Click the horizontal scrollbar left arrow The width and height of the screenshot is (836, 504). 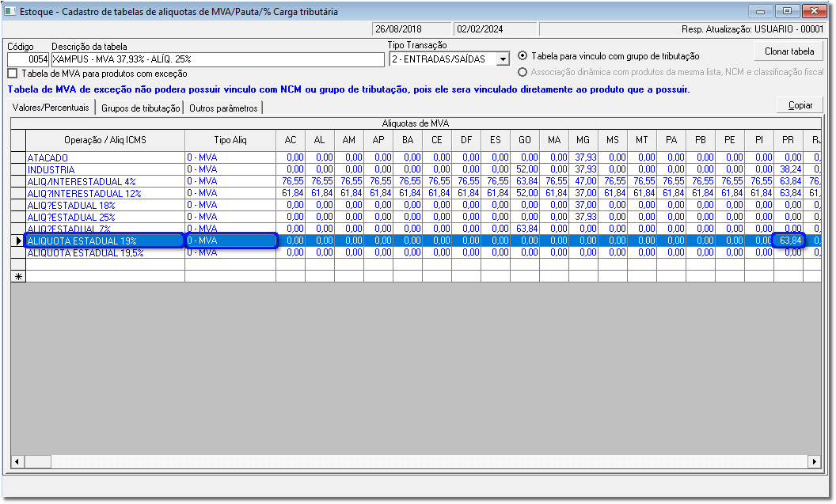tap(17, 461)
